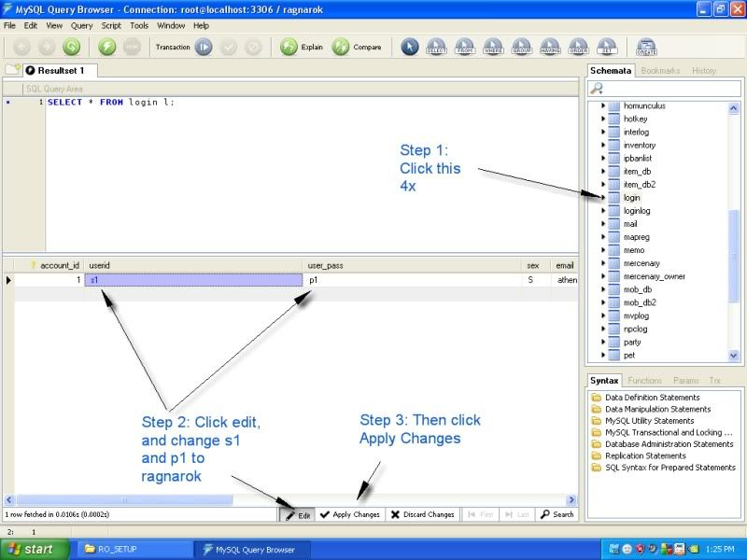Click Discard Changes button
Image resolution: width=747 pixels, height=560 pixels.
tap(422, 514)
